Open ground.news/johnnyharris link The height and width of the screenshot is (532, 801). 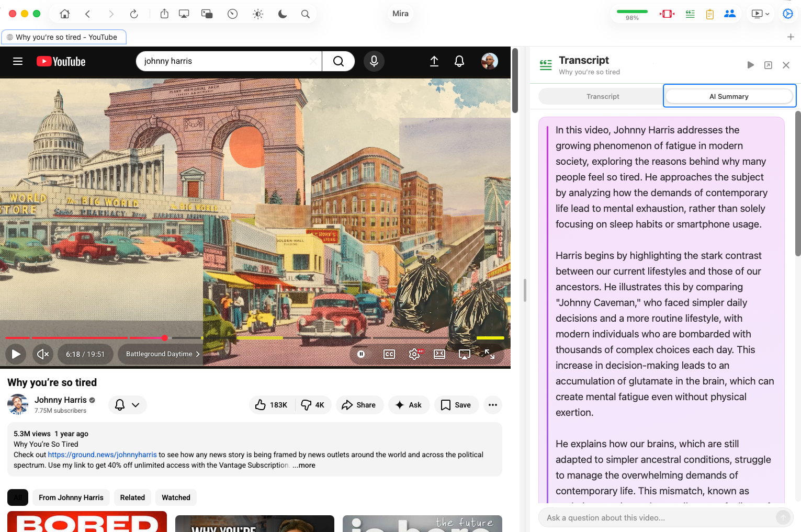pyautogui.click(x=103, y=455)
